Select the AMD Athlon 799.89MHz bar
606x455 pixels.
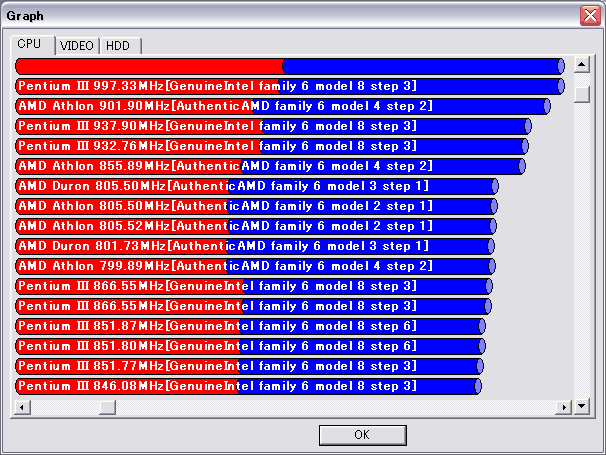[255, 266]
